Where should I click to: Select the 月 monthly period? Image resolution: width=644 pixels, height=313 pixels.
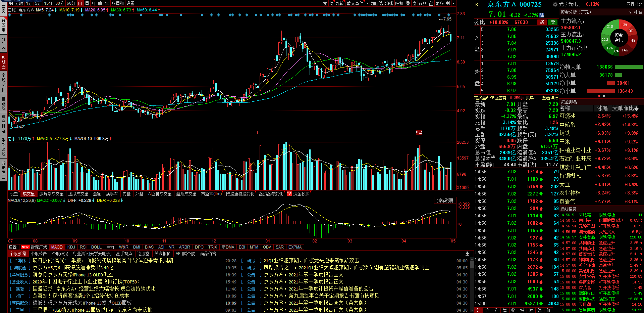click(x=93, y=3)
